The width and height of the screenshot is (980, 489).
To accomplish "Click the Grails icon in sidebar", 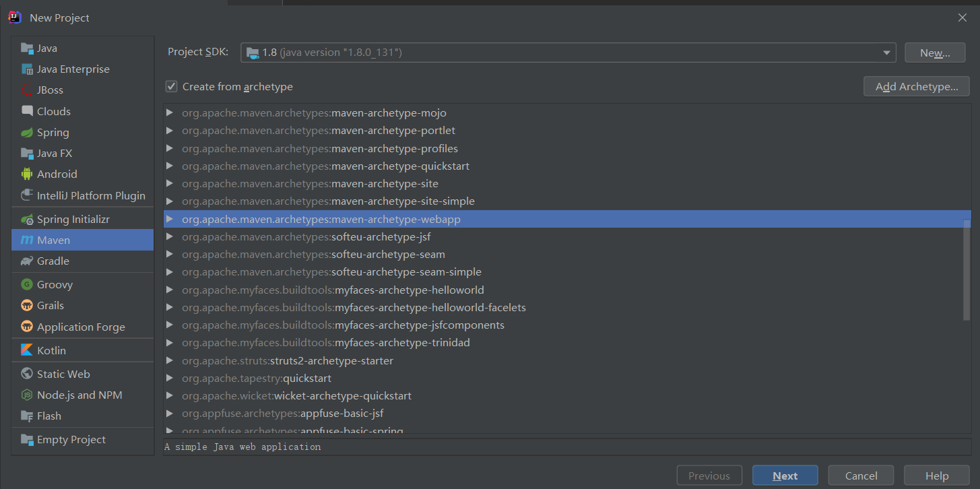I will pyautogui.click(x=27, y=305).
